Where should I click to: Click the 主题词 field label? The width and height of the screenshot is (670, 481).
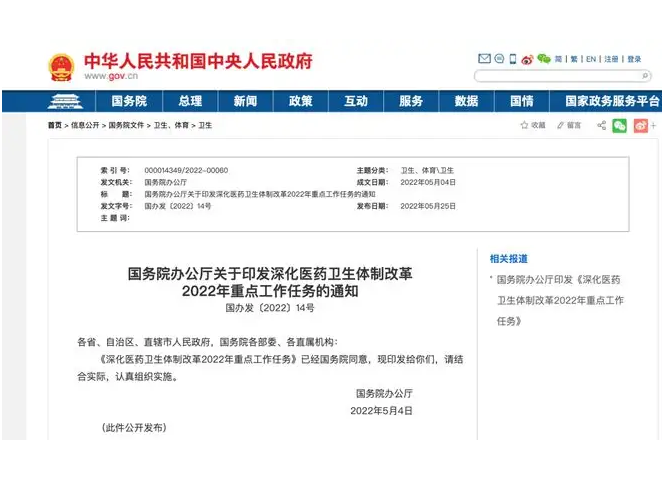115,218
